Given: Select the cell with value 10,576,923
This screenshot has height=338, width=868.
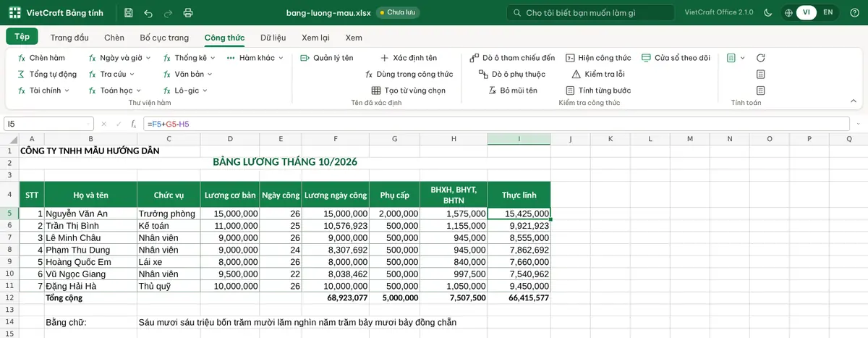Looking at the screenshot, I should (x=336, y=226).
